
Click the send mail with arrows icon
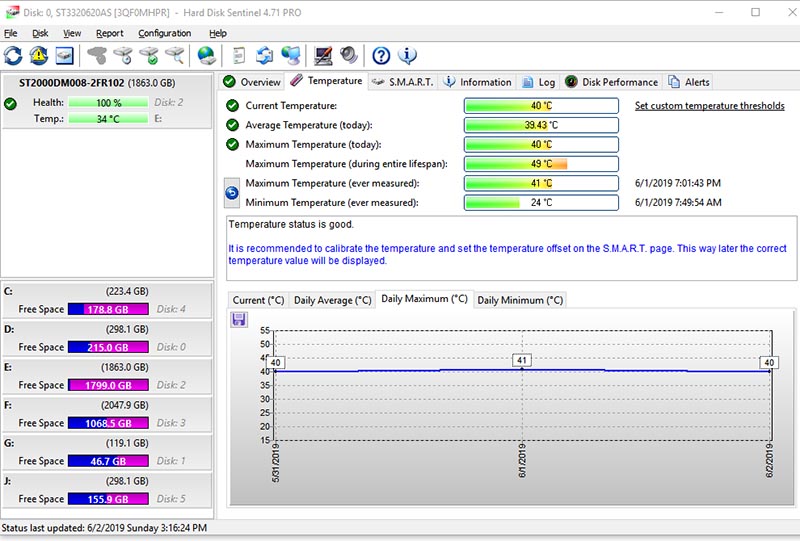[264, 56]
